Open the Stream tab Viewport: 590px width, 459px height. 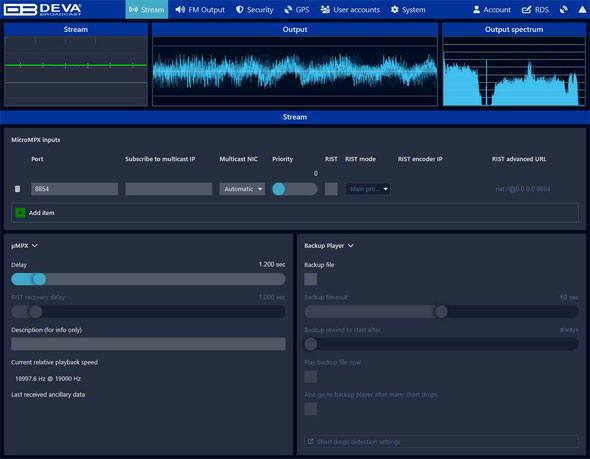(x=146, y=9)
